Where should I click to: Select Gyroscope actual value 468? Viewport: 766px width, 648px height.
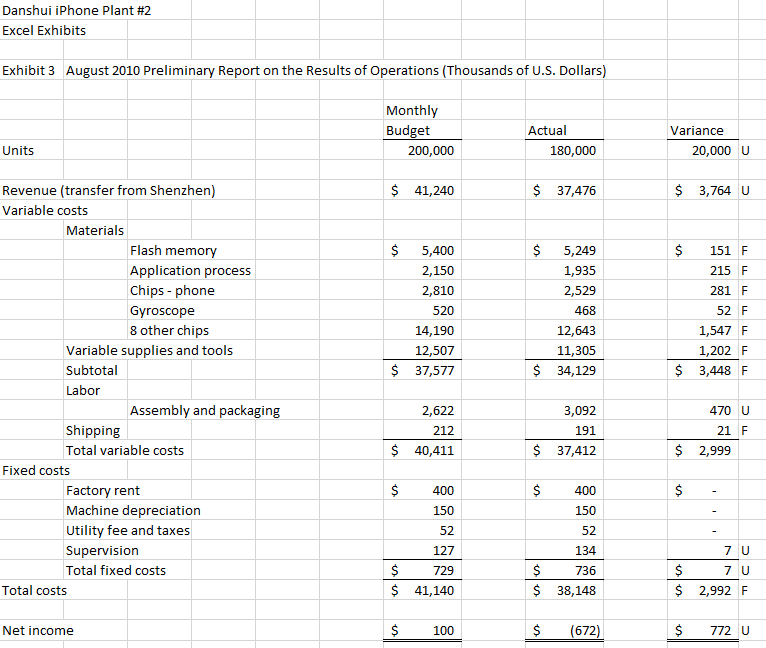585,311
